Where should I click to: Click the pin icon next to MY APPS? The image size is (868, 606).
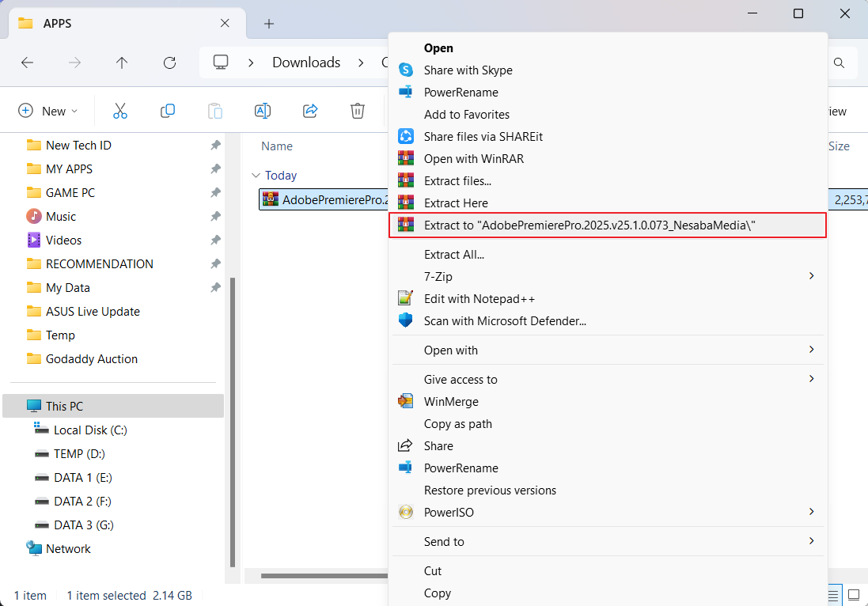215,169
